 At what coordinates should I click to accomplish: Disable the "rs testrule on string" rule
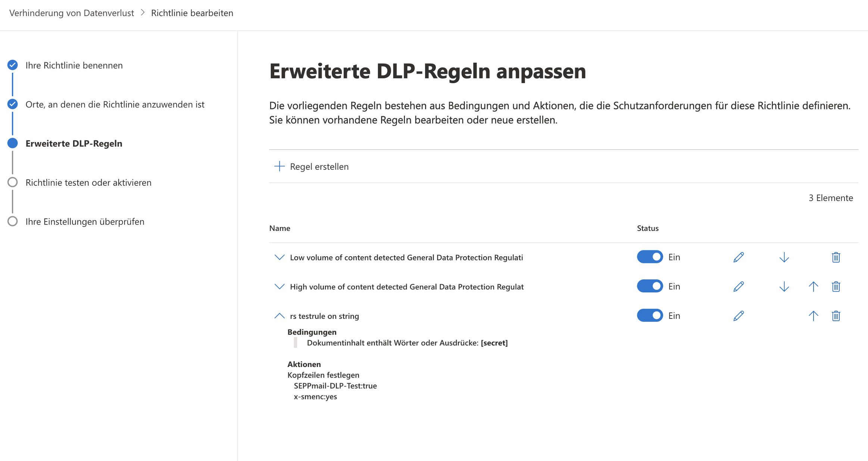coord(649,315)
